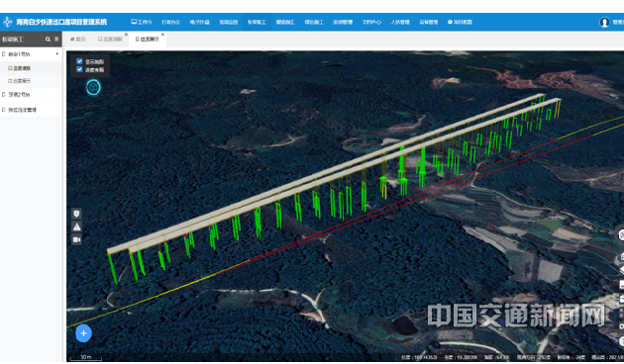
Task: Open the 人员管理 top menu
Action: (x=400, y=22)
